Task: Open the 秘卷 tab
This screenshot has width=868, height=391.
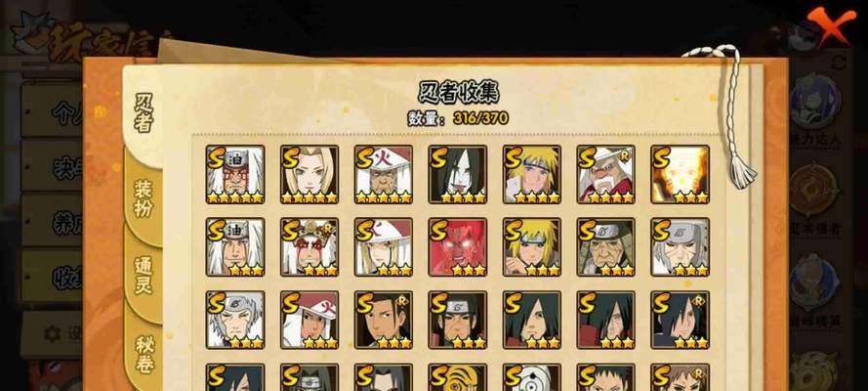Action: [144, 355]
